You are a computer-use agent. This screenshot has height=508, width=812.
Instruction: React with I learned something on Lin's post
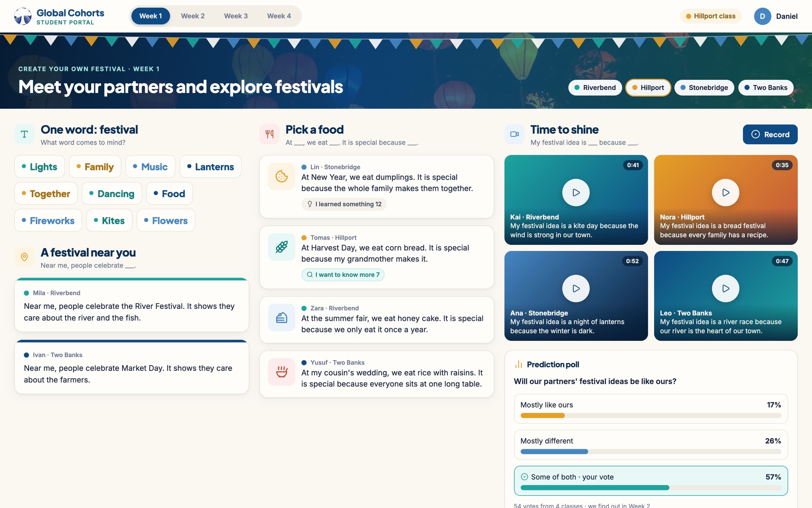pos(344,204)
